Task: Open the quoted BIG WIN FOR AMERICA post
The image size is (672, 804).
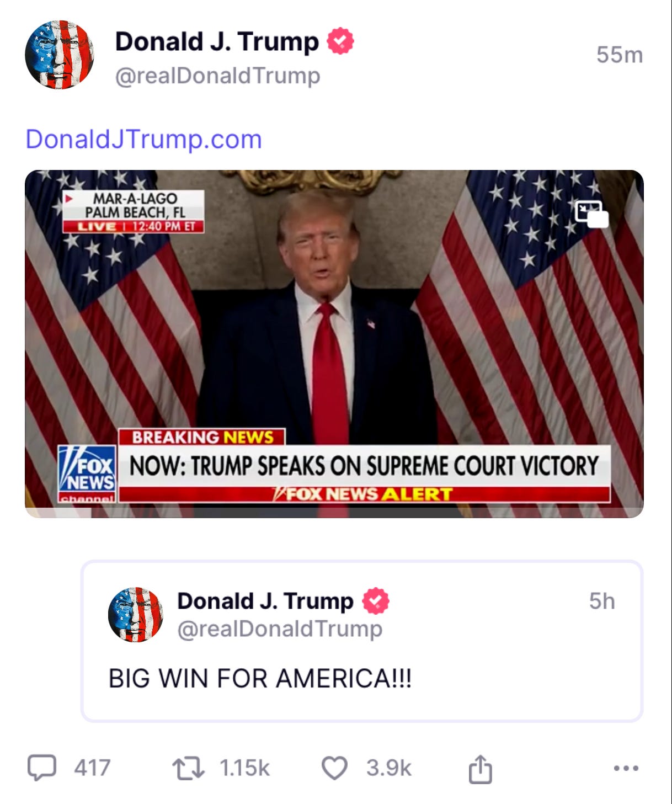Action: [x=362, y=641]
